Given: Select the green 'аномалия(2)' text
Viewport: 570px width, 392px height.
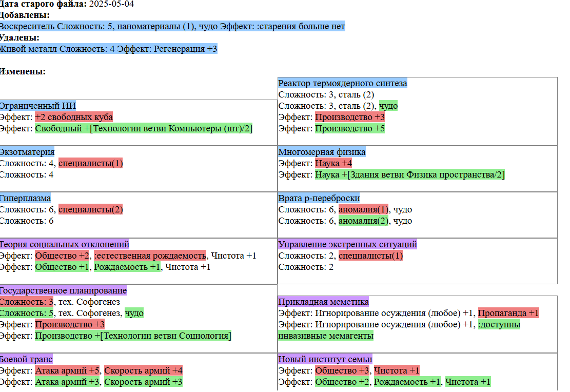Looking at the screenshot, I should click(x=364, y=221).
